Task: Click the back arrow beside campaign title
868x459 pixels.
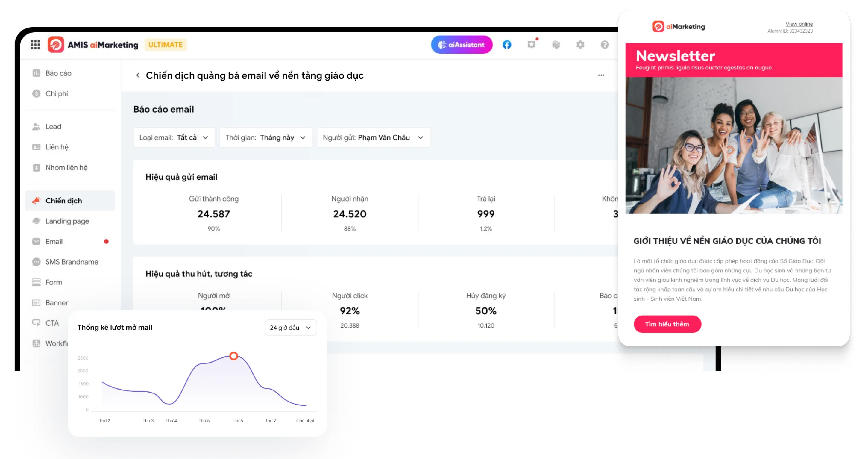Action: pos(138,75)
